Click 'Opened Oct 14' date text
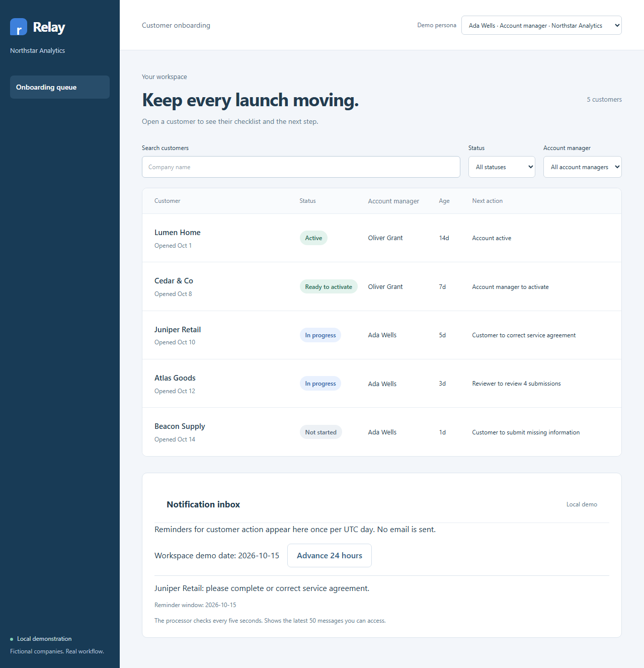The width and height of the screenshot is (644, 668). click(x=175, y=439)
